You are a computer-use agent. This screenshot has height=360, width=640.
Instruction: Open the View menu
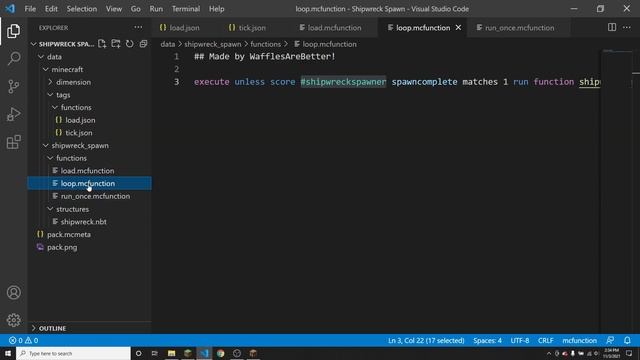[114, 9]
